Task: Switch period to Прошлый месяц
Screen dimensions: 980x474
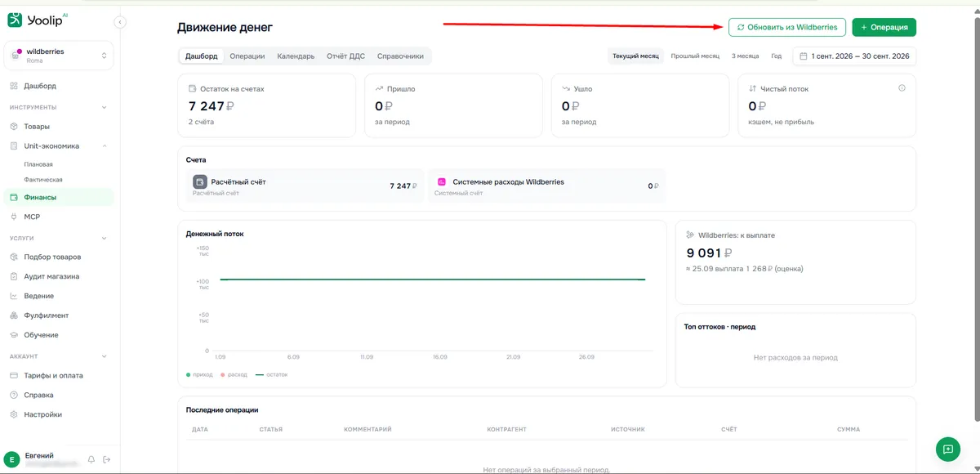Action: pyautogui.click(x=695, y=56)
